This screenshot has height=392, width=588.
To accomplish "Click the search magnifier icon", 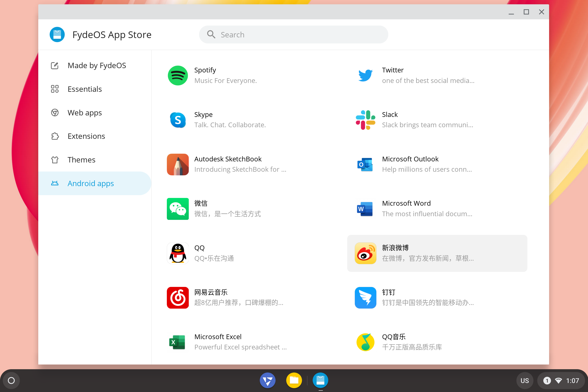I will coord(211,35).
